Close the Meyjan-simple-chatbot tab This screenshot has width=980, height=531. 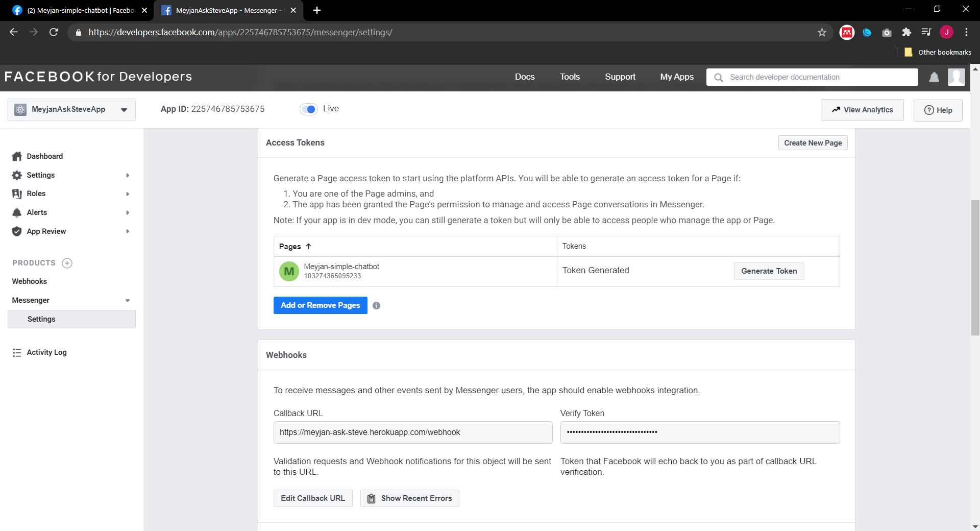point(144,10)
